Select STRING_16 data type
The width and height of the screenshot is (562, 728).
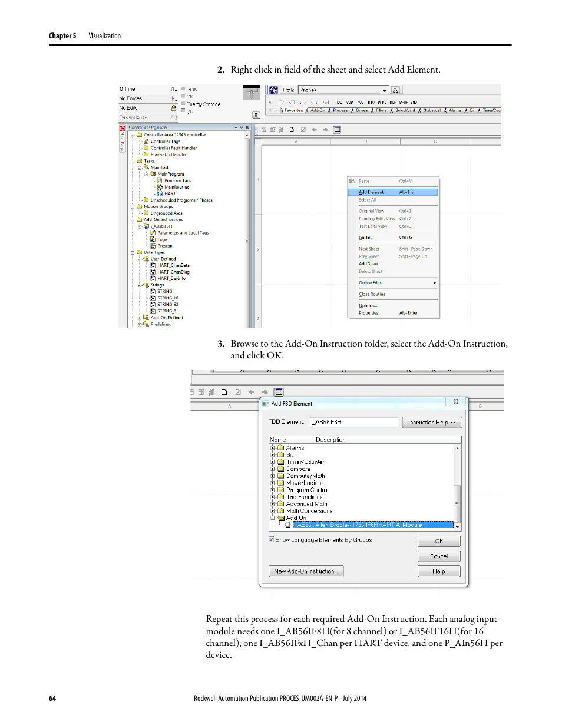click(x=167, y=298)
